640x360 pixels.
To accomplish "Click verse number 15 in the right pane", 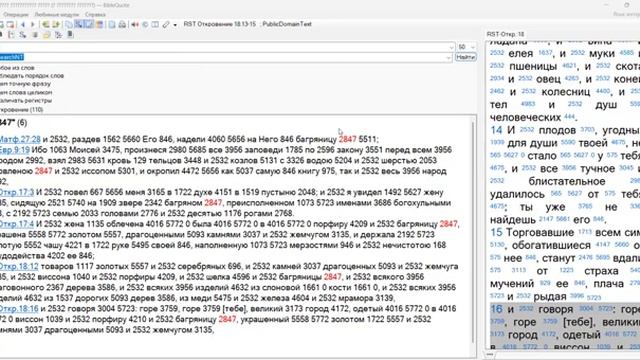I will [x=496, y=233].
